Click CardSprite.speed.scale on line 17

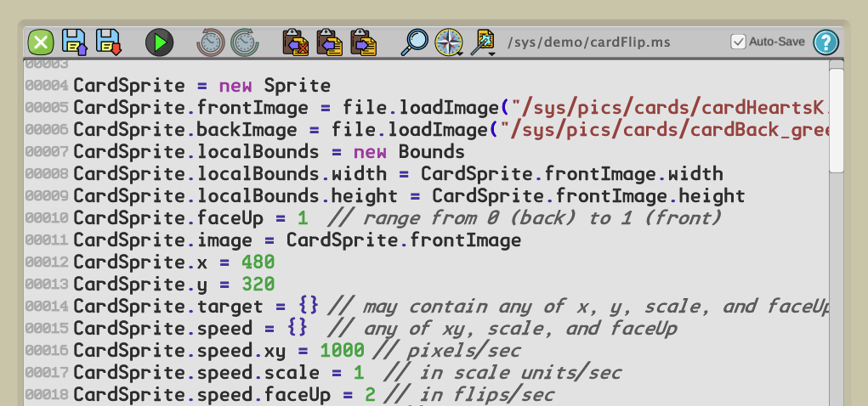196,373
